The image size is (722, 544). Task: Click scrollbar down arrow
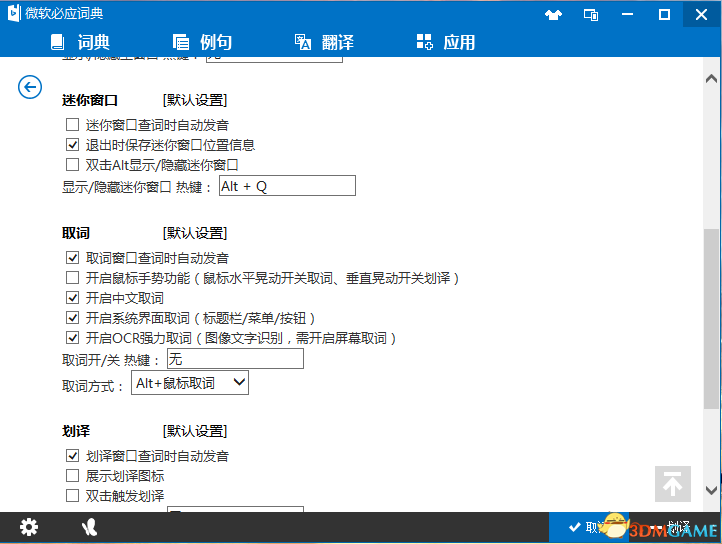pos(711,491)
